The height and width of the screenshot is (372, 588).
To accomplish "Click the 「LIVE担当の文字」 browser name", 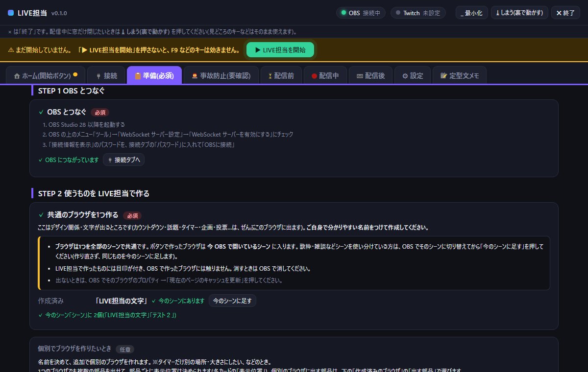I will coord(122,301).
